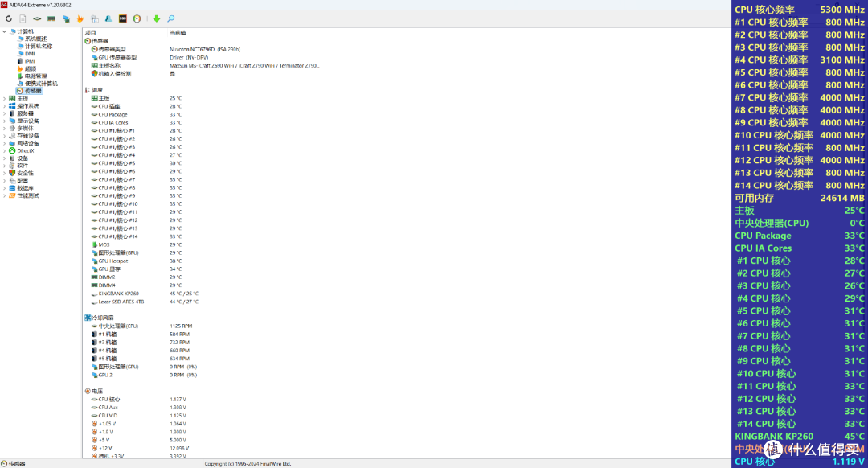Image resolution: width=868 pixels, height=468 pixels.
Task: Expand the 存储设备 tree node
Action: pyautogui.click(x=5, y=136)
